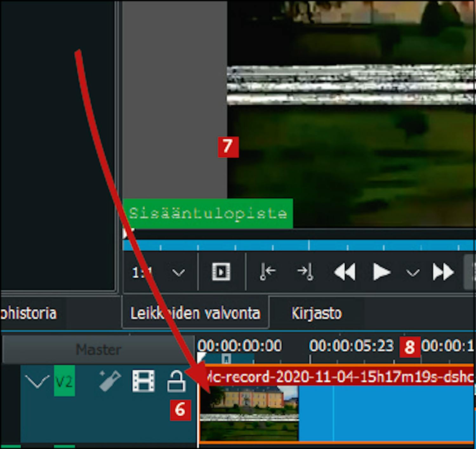
Task: Expand the play options arrow next to Play
Action: (413, 273)
